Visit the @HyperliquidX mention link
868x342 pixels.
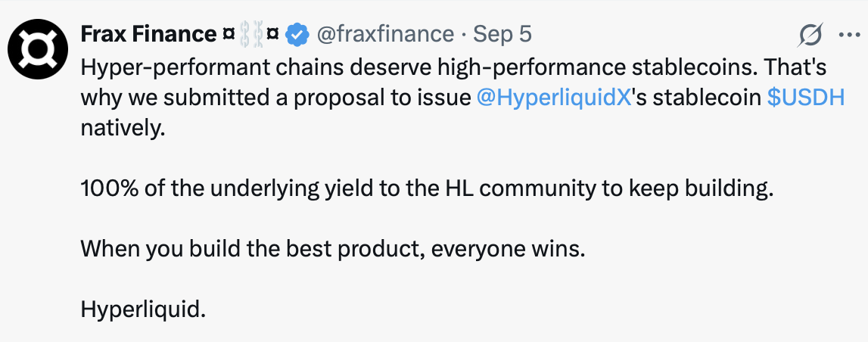(554, 98)
